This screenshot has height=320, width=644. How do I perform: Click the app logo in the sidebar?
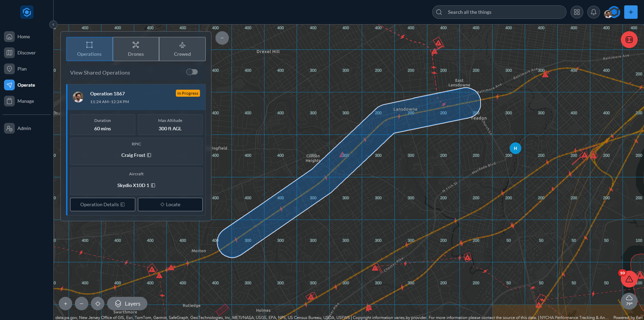click(x=27, y=12)
